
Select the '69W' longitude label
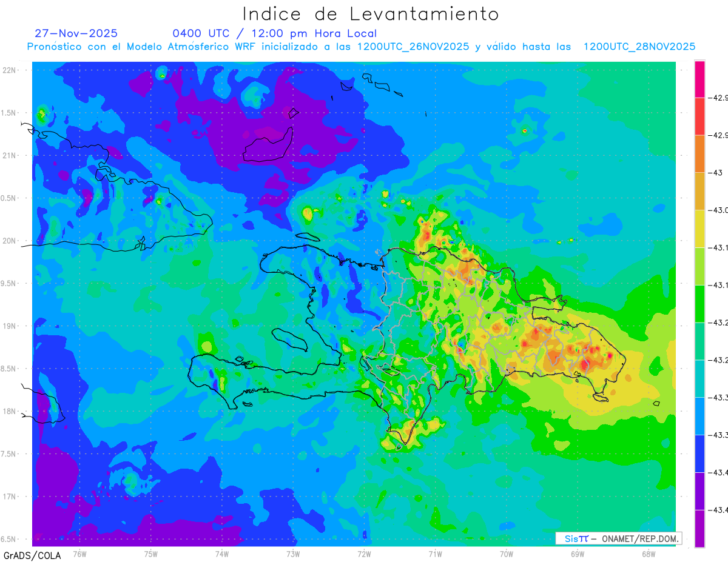click(577, 554)
